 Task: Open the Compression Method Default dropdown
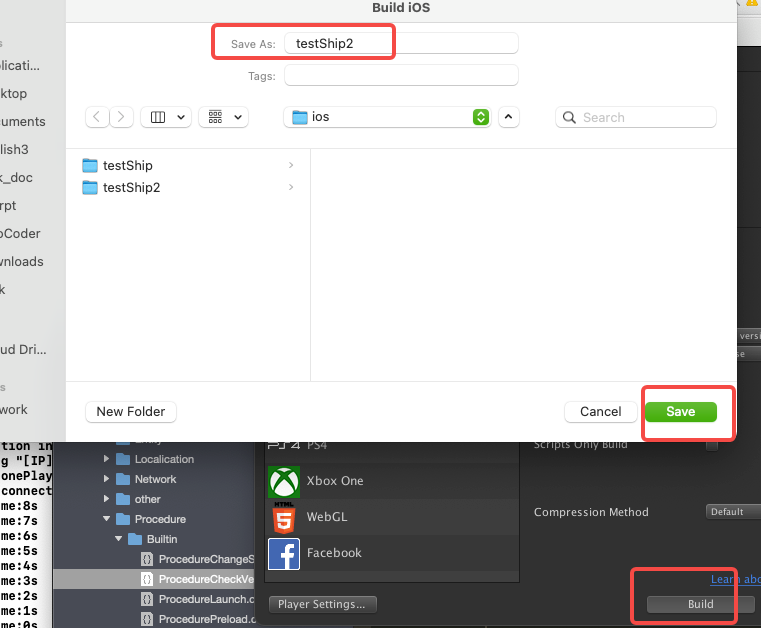(733, 512)
